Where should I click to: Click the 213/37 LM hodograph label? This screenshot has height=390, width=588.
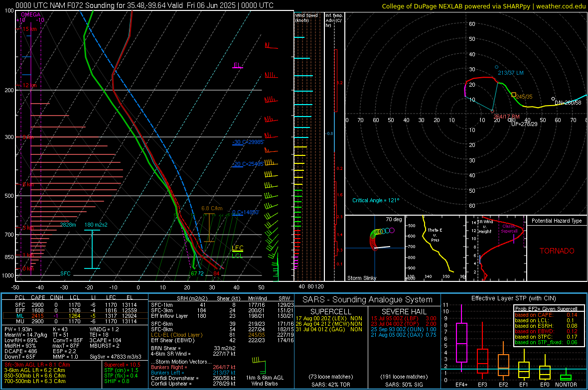coord(511,73)
